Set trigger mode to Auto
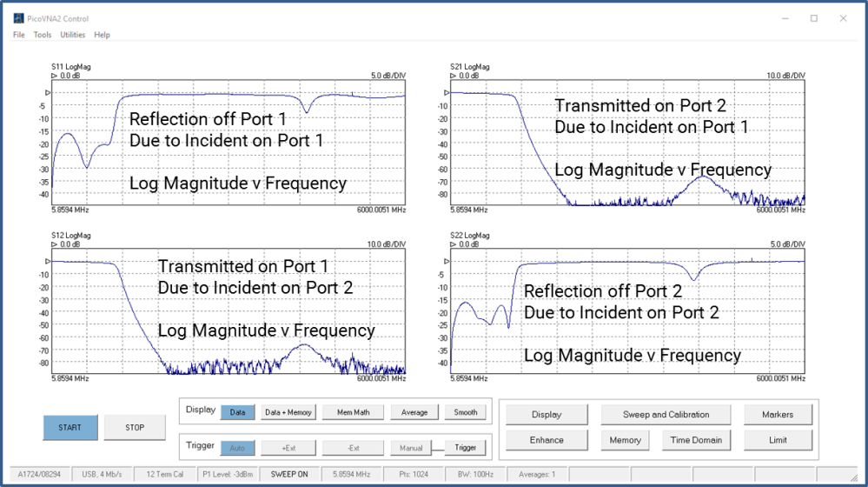This screenshot has height=487, width=868. pyautogui.click(x=237, y=448)
